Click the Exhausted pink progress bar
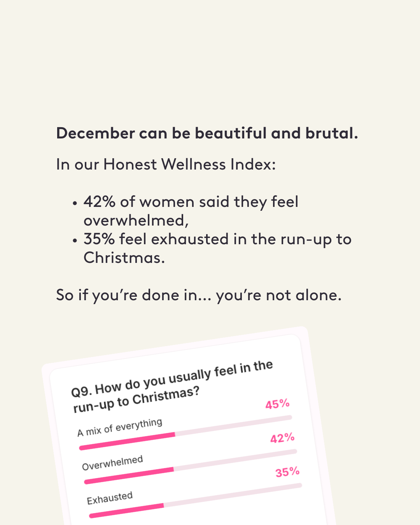The height and width of the screenshot is (525, 420). pos(126,511)
